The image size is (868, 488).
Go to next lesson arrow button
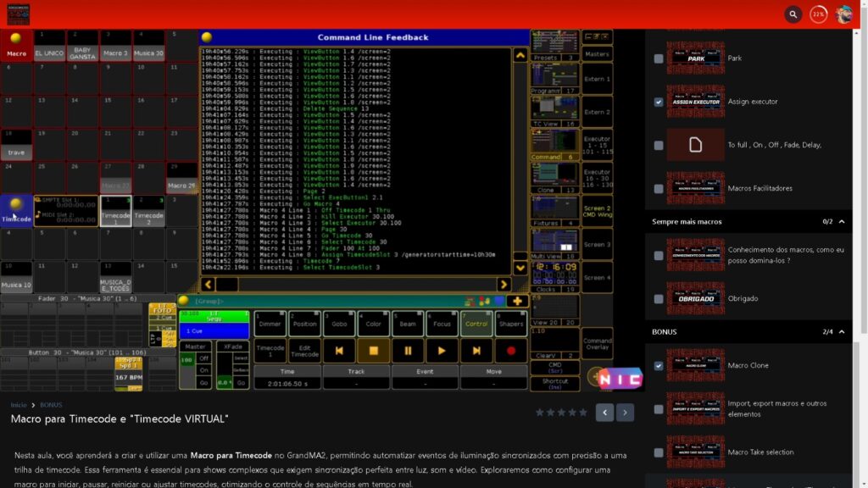click(x=625, y=413)
